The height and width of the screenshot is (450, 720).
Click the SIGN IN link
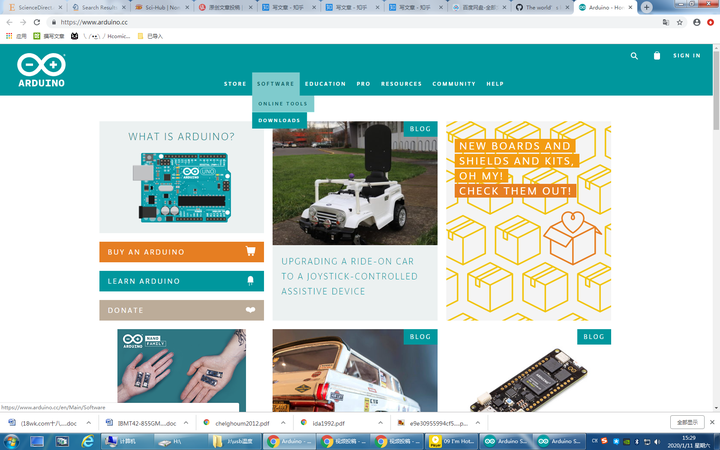pyautogui.click(x=686, y=56)
